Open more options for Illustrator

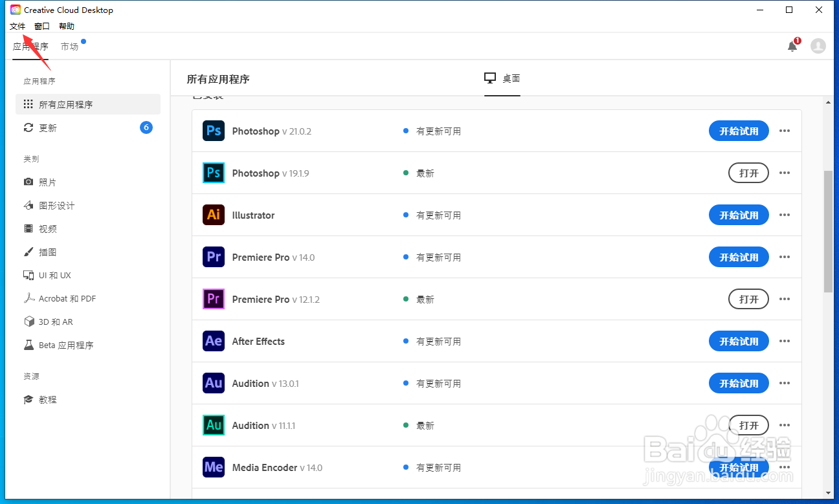click(785, 215)
